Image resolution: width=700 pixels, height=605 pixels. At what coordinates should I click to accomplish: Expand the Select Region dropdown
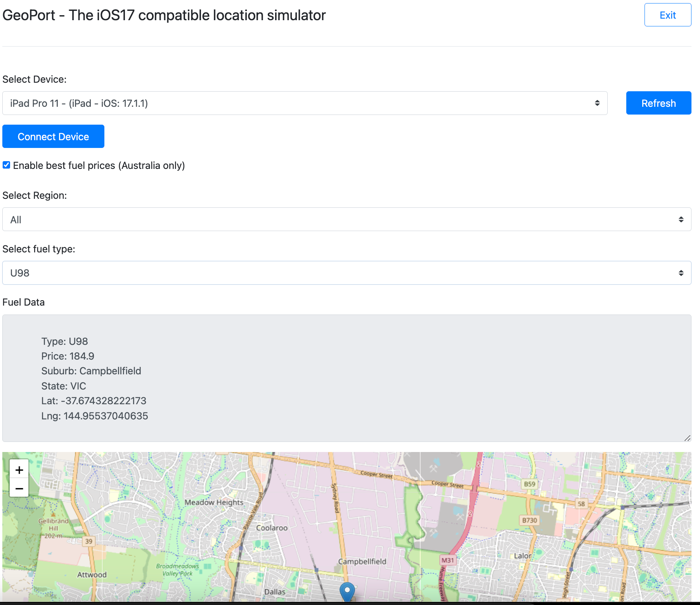pyautogui.click(x=347, y=219)
